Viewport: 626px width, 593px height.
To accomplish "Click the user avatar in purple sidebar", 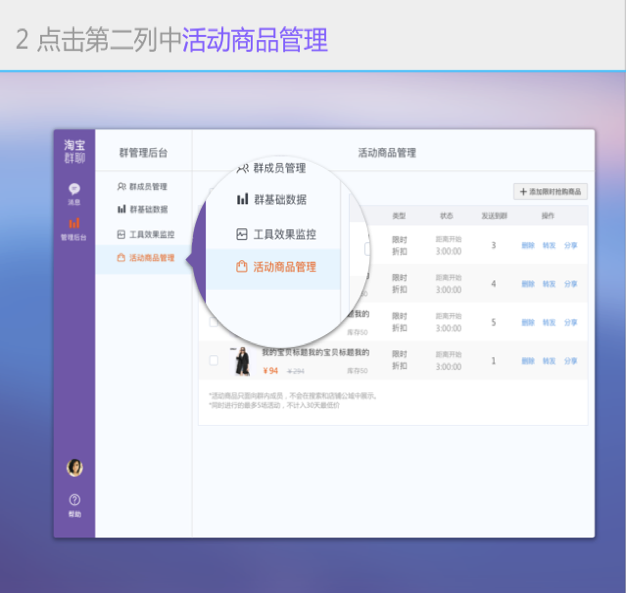I will (x=75, y=468).
